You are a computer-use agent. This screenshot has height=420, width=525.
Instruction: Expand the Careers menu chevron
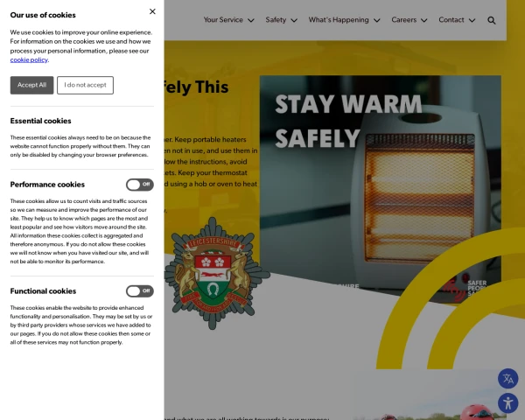423,20
